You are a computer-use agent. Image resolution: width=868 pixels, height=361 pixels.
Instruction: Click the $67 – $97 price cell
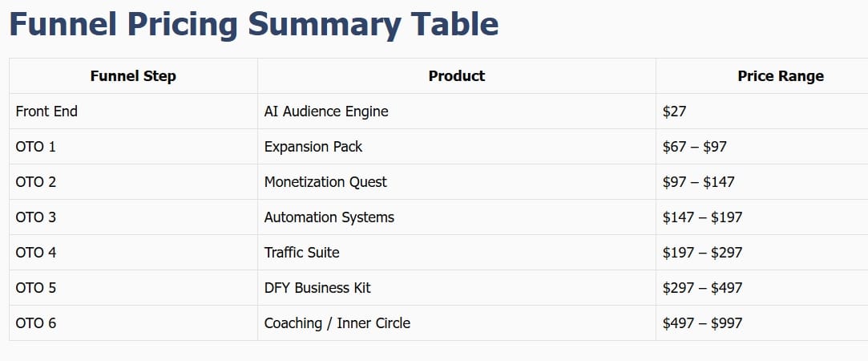(694, 147)
